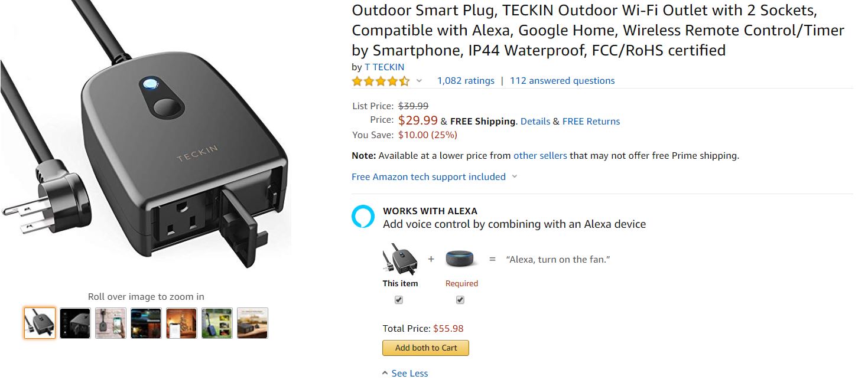
Task: Select the Christmas tree thumbnail
Action: [x=181, y=323]
